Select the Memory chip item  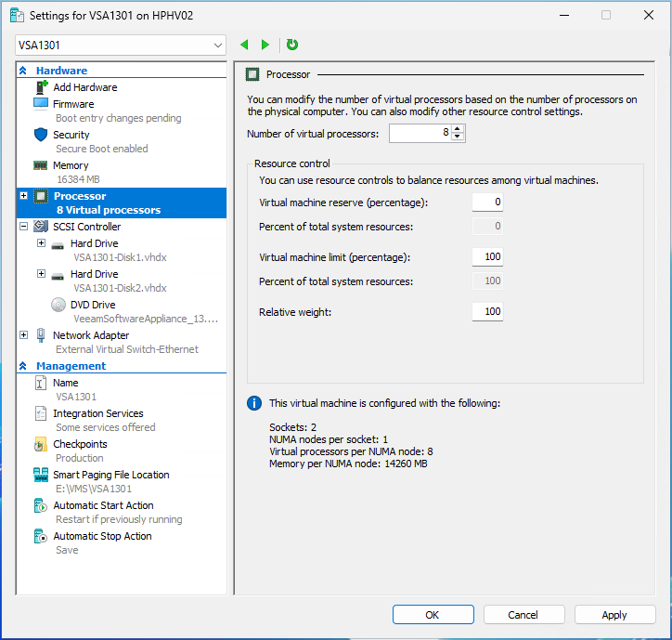point(41,165)
